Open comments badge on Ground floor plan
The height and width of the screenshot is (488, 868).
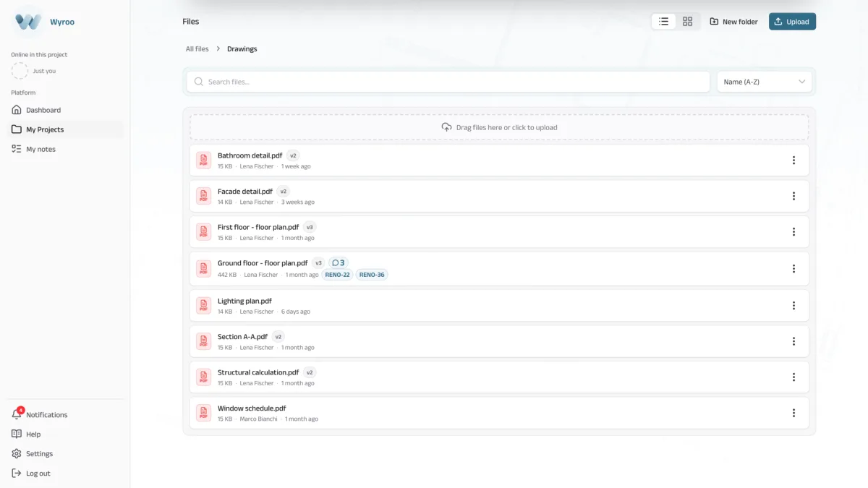(339, 263)
